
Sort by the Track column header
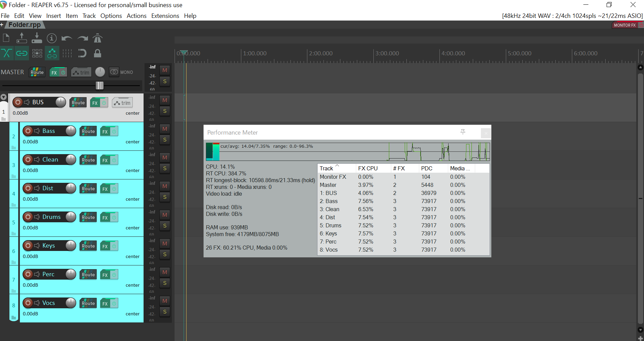(x=326, y=168)
